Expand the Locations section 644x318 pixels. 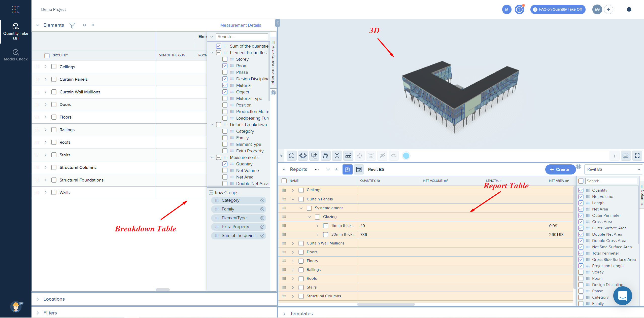tap(38, 299)
